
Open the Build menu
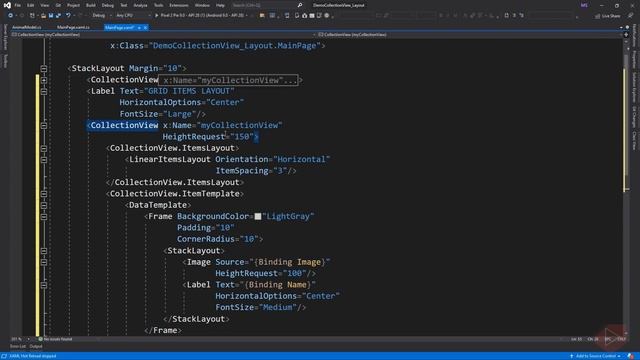tap(91, 5)
